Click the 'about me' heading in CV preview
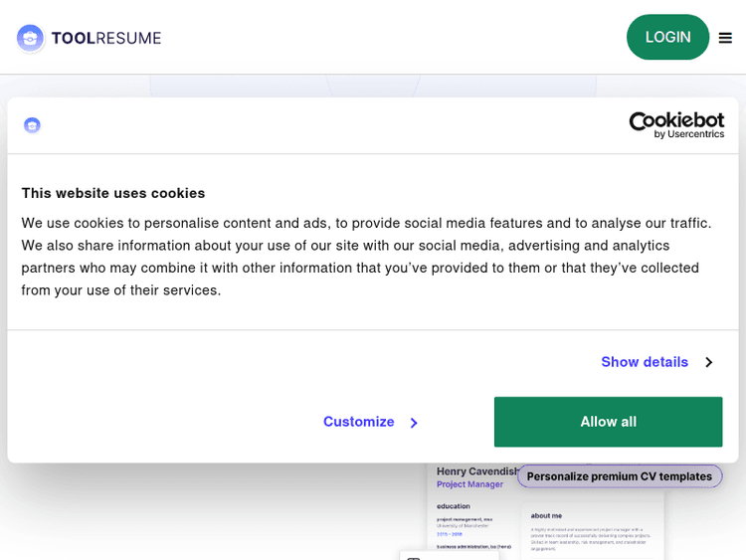This screenshot has width=746, height=560. [546, 516]
